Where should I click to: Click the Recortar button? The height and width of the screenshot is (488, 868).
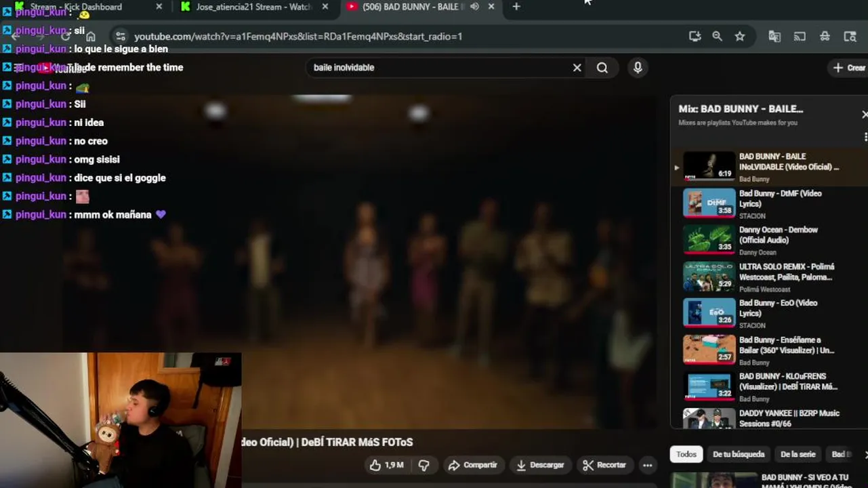(x=604, y=465)
